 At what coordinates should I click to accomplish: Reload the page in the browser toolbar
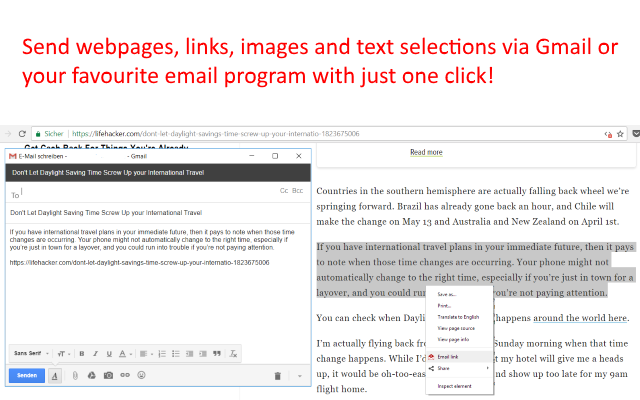[x=22, y=133]
